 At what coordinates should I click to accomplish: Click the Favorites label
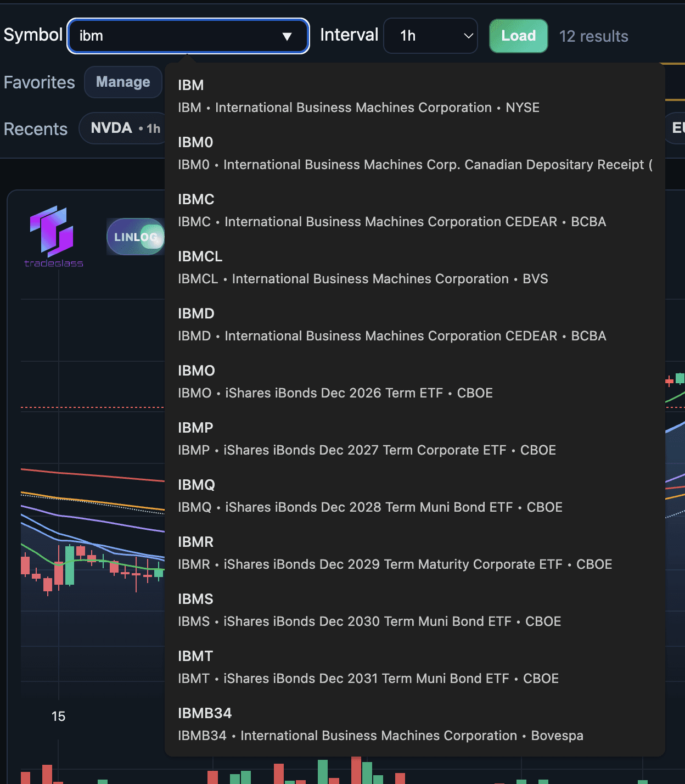(39, 82)
